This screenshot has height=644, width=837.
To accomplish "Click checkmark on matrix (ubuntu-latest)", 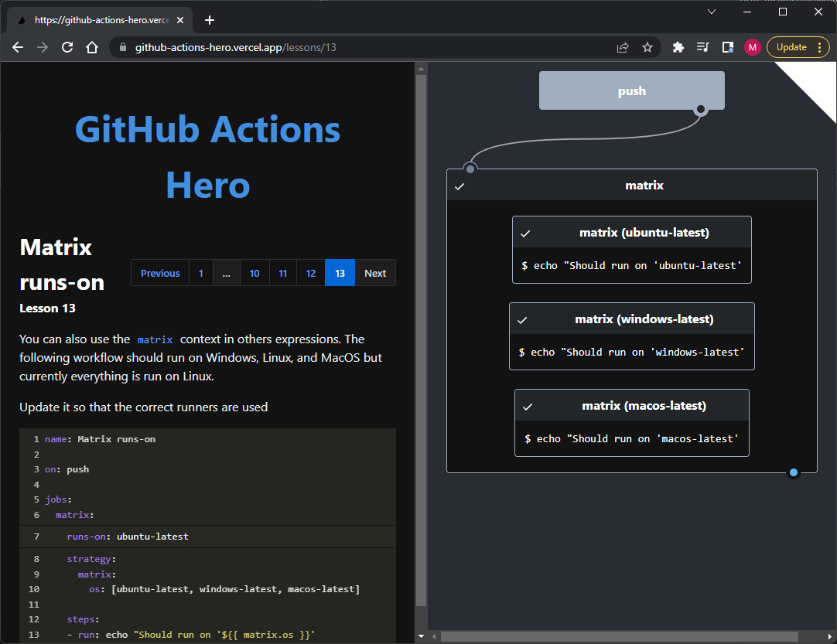I will point(525,233).
